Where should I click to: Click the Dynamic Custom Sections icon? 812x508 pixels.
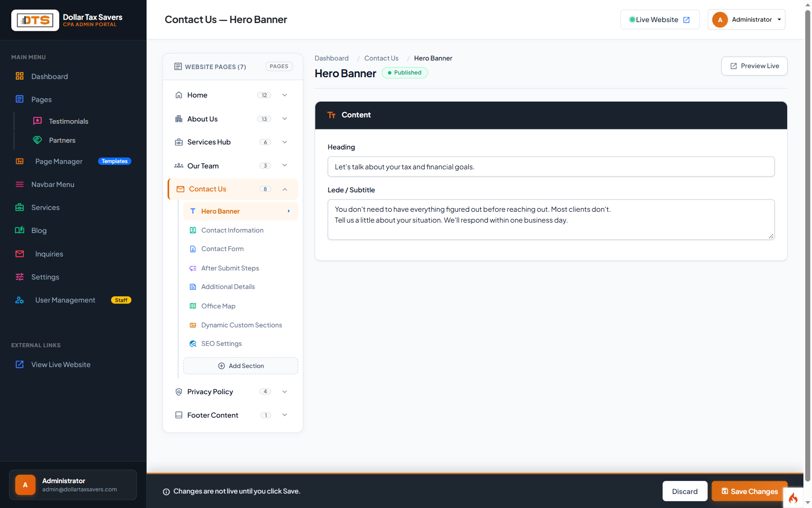pyautogui.click(x=193, y=325)
